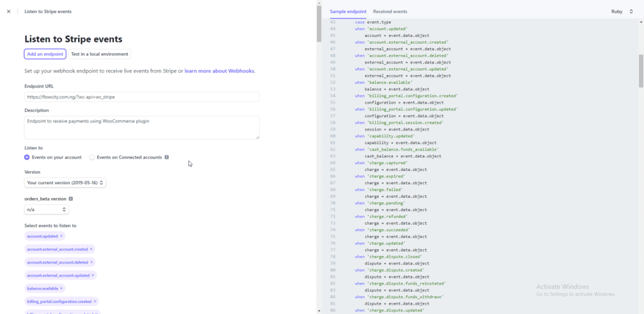
Task: Click the code panel vertical scrollbar thumb
Action: (641, 71)
